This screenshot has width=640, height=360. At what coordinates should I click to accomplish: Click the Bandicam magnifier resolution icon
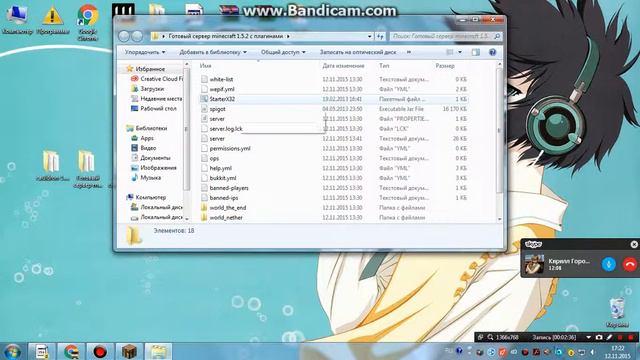pos(490,338)
